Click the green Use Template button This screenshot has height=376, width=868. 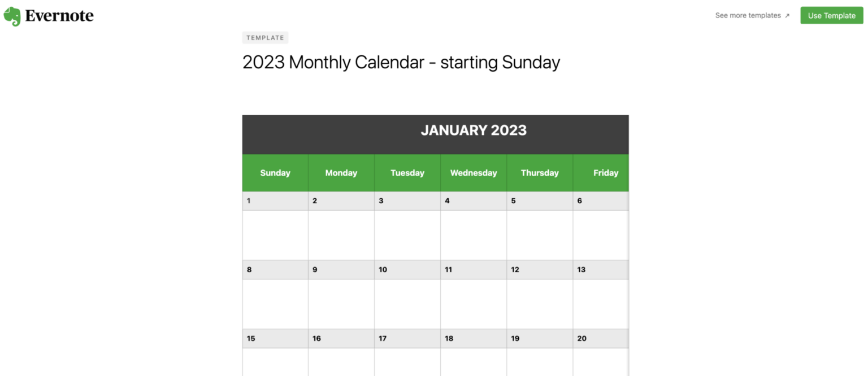[x=831, y=15]
